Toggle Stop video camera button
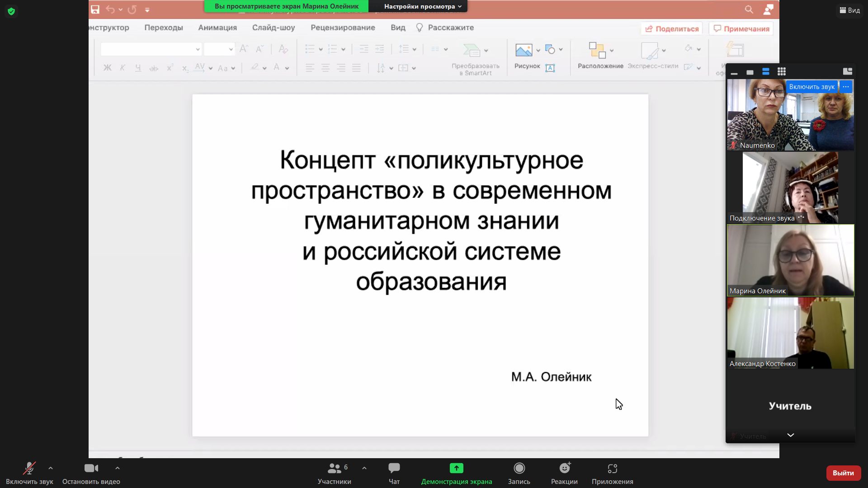Screen dimensions: 868x488 tap(91, 468)
